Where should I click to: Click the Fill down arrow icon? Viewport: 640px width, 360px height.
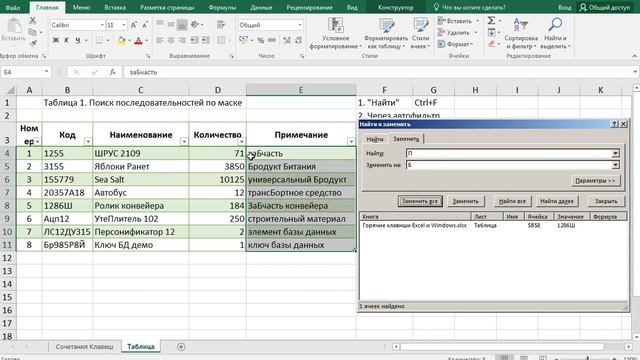tap(491, 32)
